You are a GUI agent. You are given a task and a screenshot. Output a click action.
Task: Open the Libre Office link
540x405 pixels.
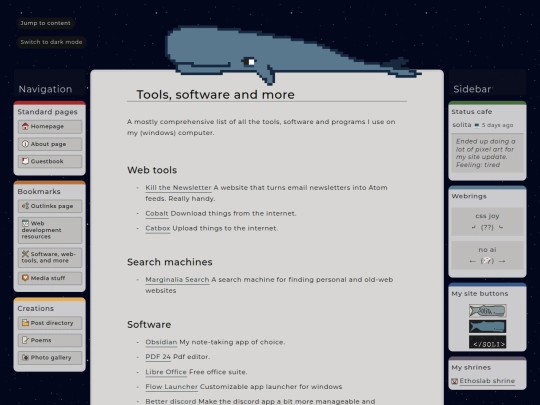(166, 372)
